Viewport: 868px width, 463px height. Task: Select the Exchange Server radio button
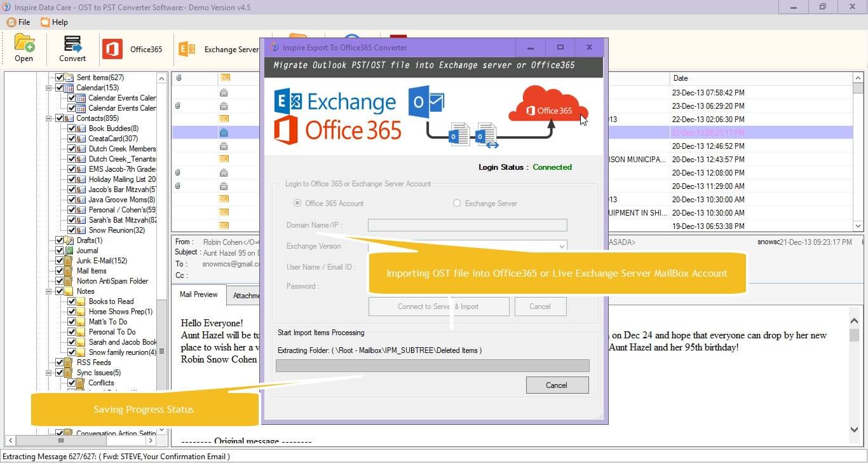pyautogui.click(x=457, y=204)
